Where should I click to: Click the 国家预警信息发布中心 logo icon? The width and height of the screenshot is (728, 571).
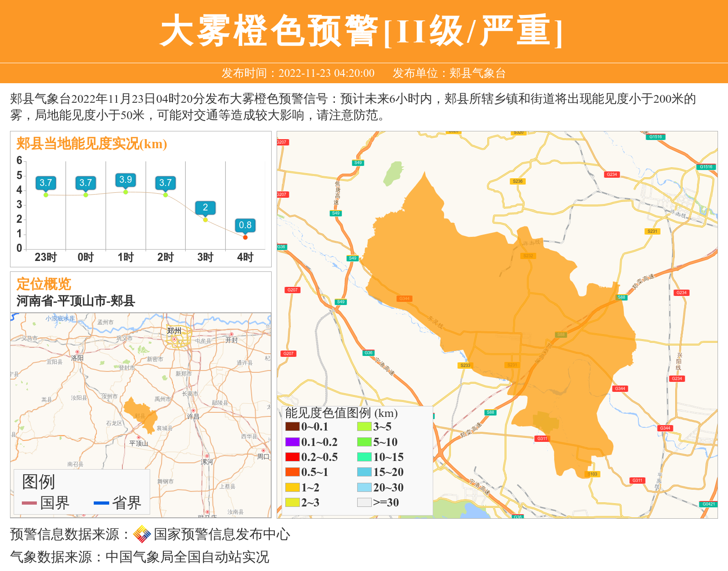click(x=142, y=534)
